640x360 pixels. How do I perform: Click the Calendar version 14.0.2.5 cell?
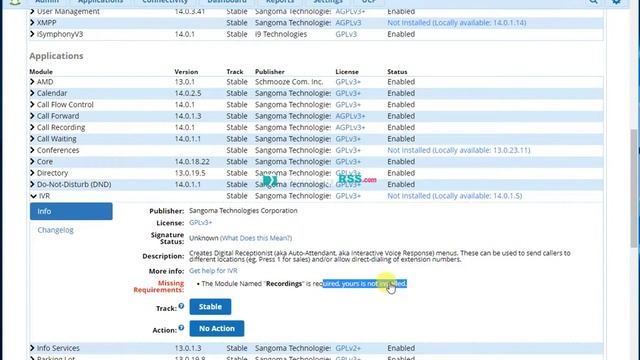188,93
